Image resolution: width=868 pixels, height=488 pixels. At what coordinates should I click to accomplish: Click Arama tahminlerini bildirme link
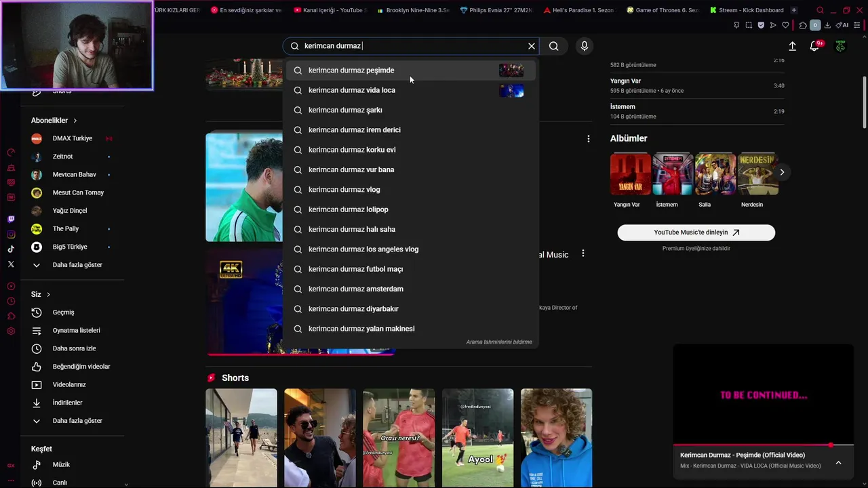click(499, 342)
